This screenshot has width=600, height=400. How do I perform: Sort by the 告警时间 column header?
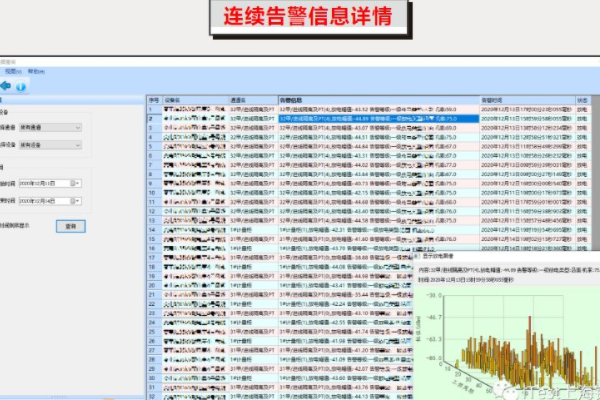point(497,101)
